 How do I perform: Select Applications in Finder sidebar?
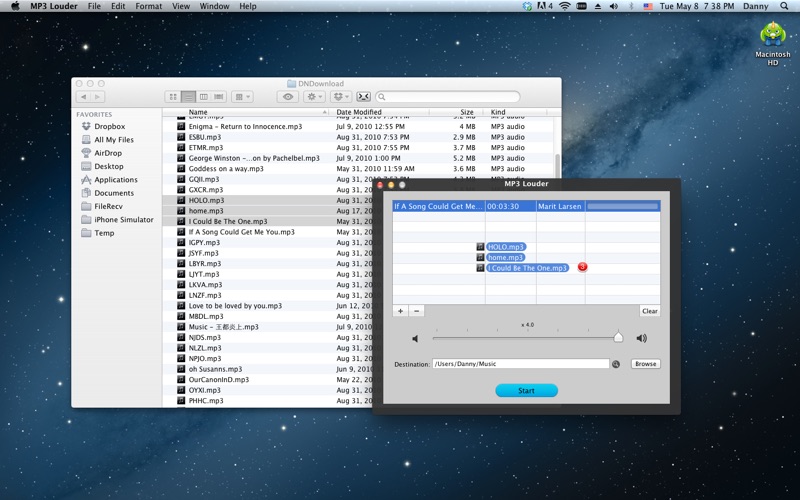tap(116, 180)
